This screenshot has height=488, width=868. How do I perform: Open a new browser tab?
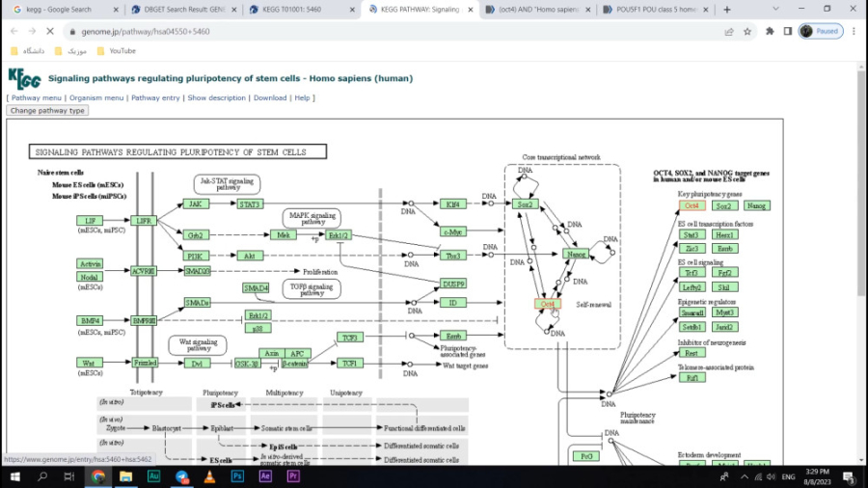[727, 10]
